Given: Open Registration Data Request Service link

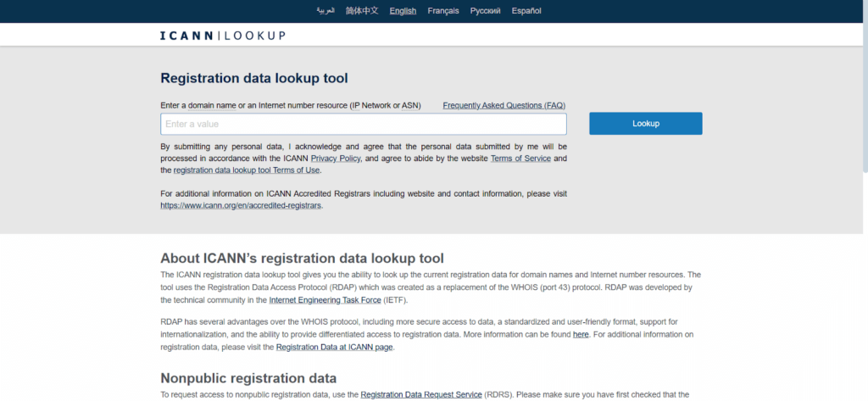Looking at the screenshot, I should click(x=421, y=395).
